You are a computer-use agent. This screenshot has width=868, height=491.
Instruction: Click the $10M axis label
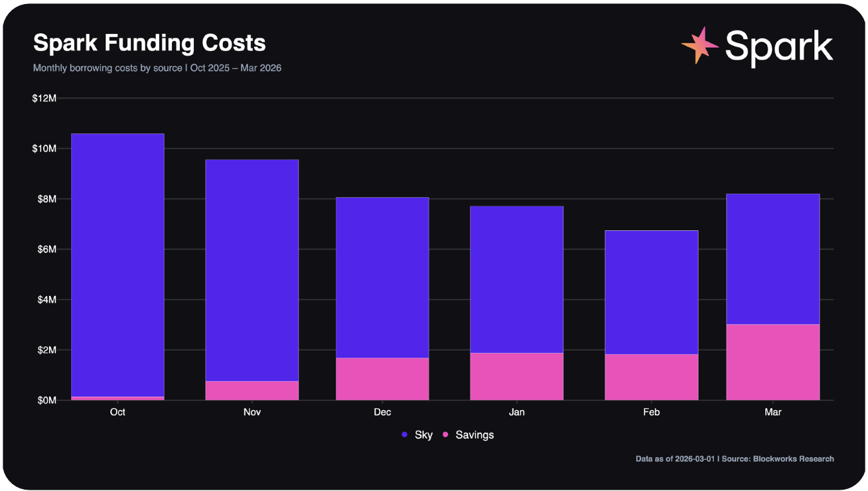44,149
